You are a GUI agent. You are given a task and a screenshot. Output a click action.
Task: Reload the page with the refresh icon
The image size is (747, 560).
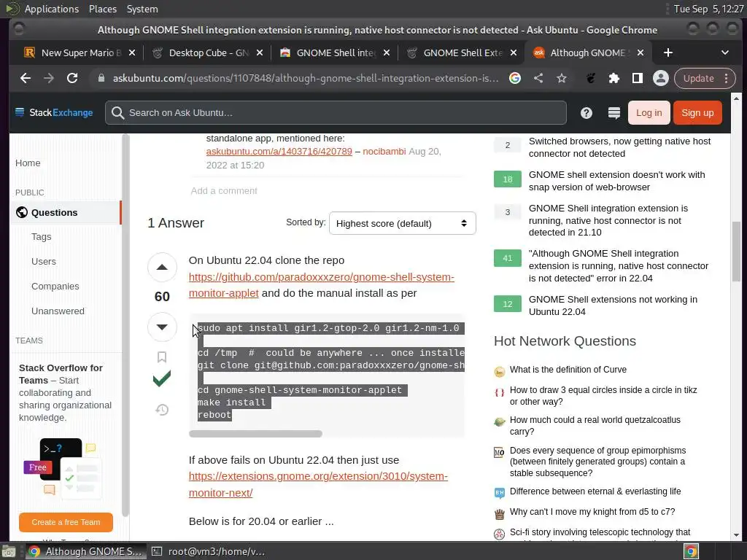point(72,78)
